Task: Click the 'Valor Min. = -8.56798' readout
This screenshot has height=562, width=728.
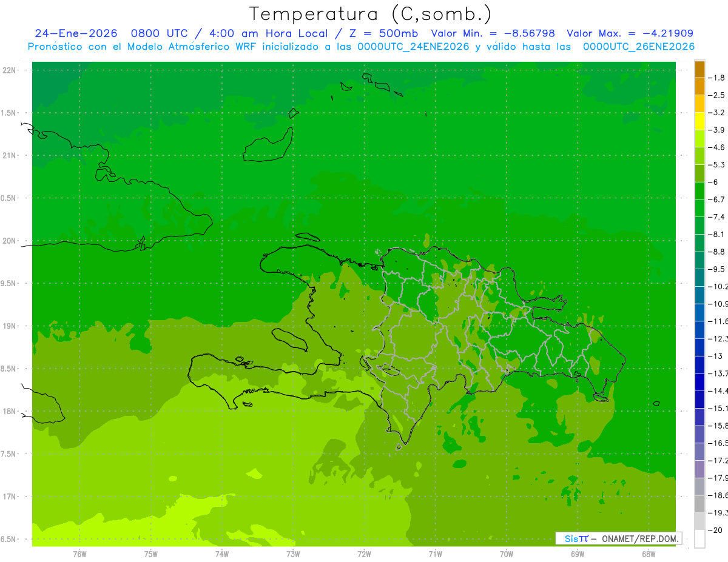Action: [x=493, y=33]
